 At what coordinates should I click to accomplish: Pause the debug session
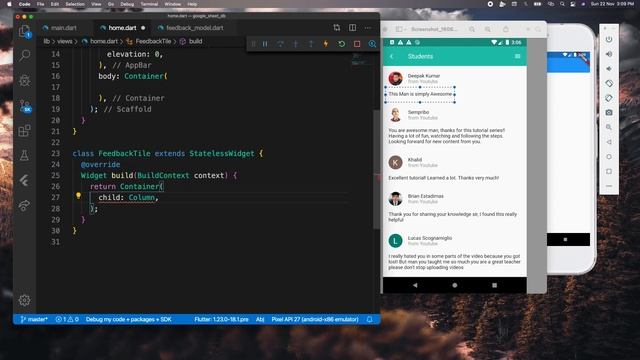[265, 44]
